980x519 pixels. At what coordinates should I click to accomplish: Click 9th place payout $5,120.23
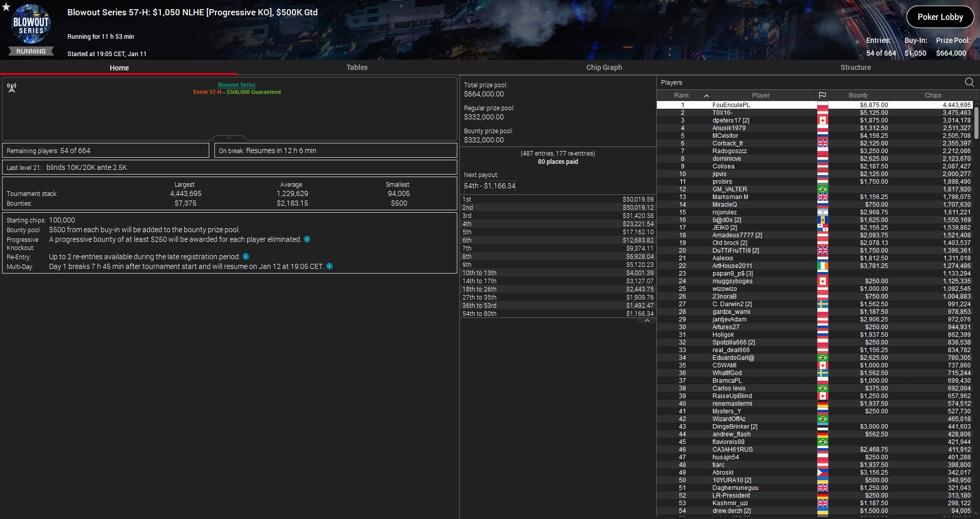click(640, 265)
